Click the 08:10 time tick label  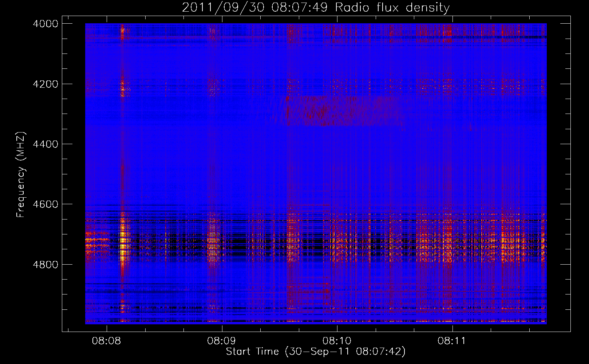pos(337,341)
